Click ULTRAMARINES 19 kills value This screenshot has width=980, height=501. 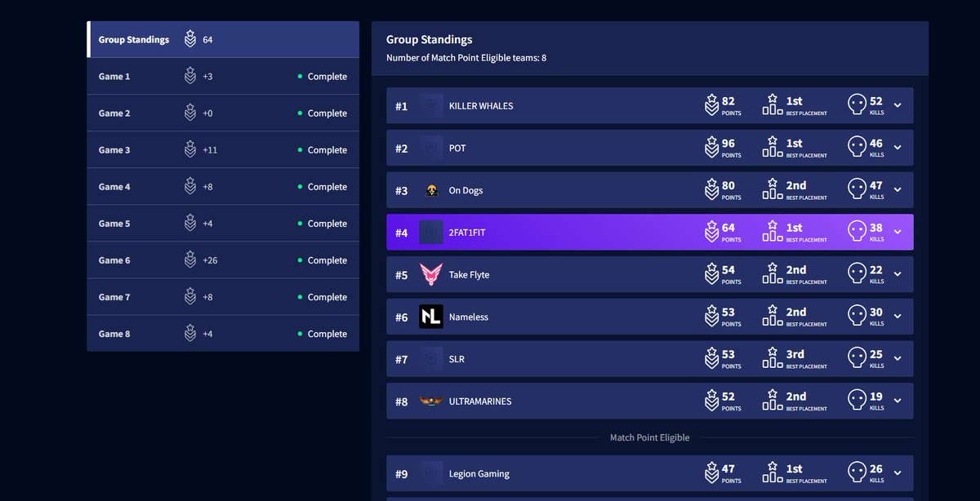[x=876, y=397]
